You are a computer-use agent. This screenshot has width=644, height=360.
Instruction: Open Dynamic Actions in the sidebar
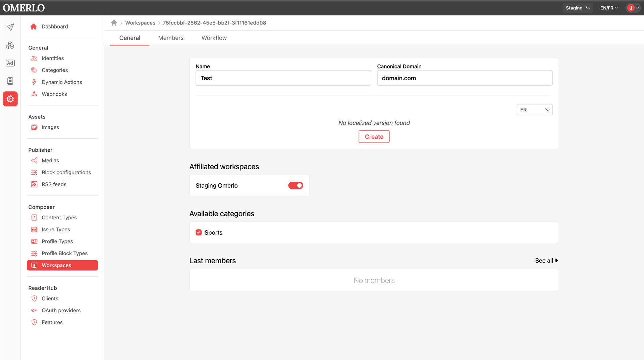[62, 82]
